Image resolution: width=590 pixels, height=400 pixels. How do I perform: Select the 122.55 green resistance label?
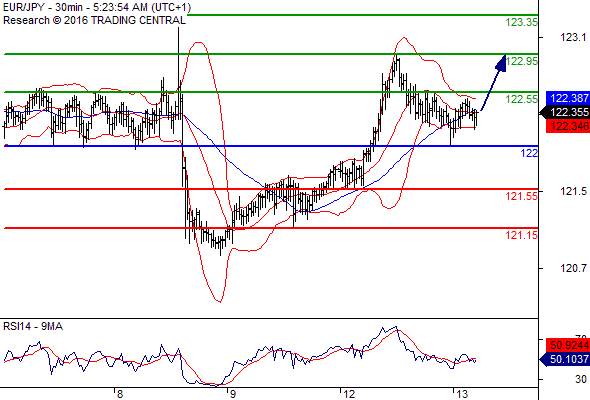tap(521, 99)
